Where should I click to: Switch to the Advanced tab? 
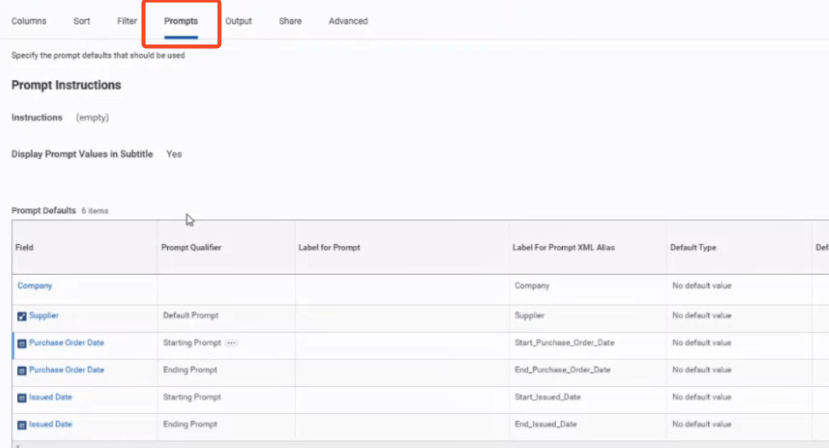(348, 21)
